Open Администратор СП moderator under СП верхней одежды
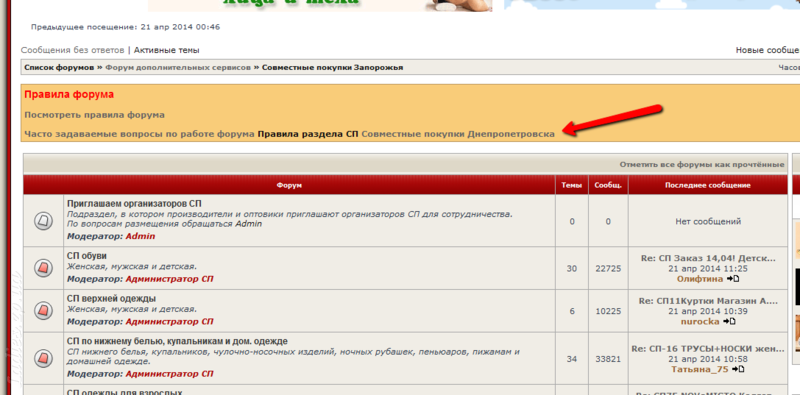Viewport: 800px width, 395px height. (169, 322)
